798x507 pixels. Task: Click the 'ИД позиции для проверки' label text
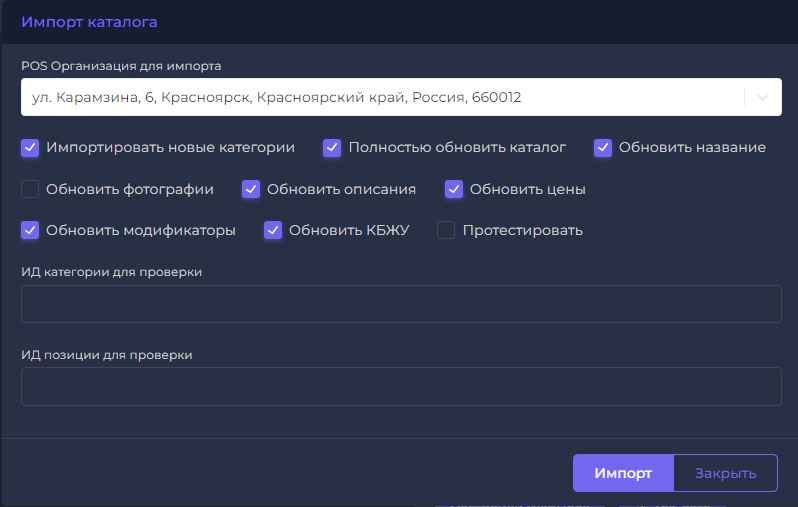(x=106, y=354)
